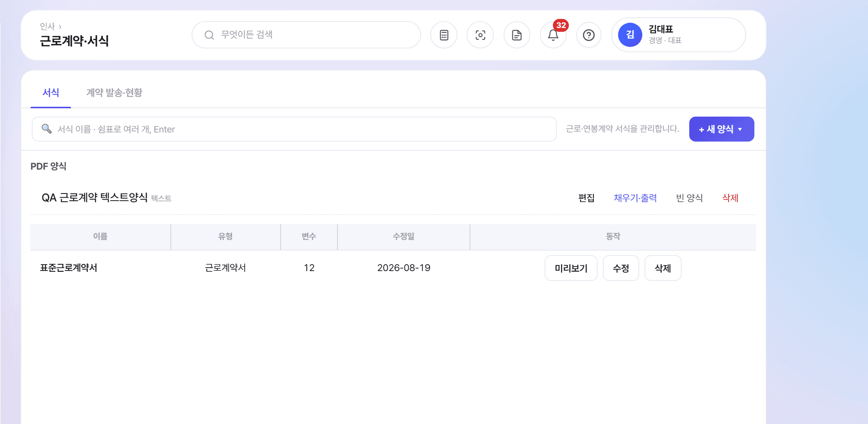The height and width of the screenshot is (424, 868).
Task: Click the 유형 column header
Action: coord(225,237)
